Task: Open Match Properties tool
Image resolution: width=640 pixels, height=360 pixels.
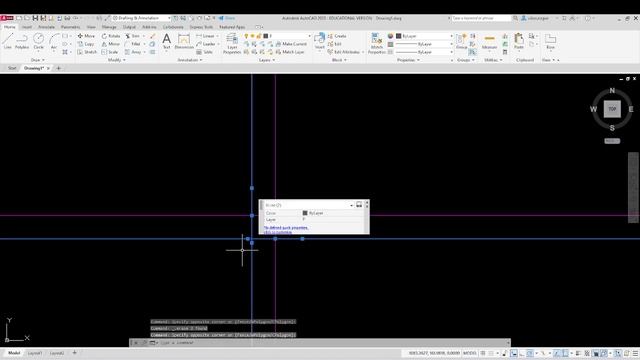Action: [376, 44]
